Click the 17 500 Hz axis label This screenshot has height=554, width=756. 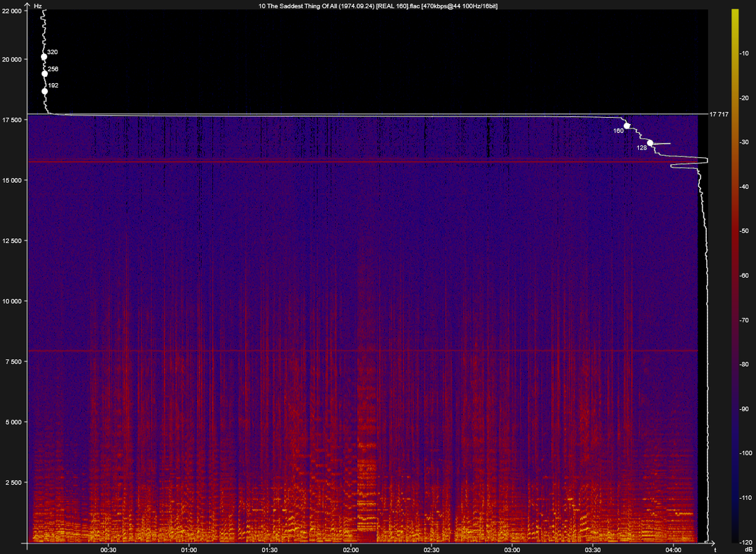click(12, 120)
